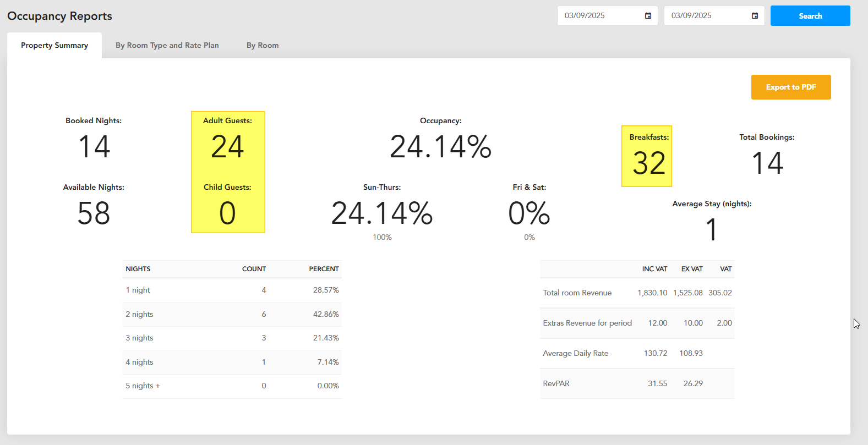868x445 pixels.
Task: Click the 0.00% percent cell
Action: pyautogui.click(x=328, y=386)
